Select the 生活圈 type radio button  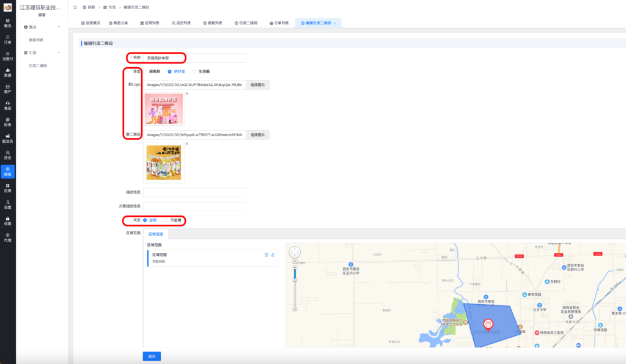click(x=195, y=71)
